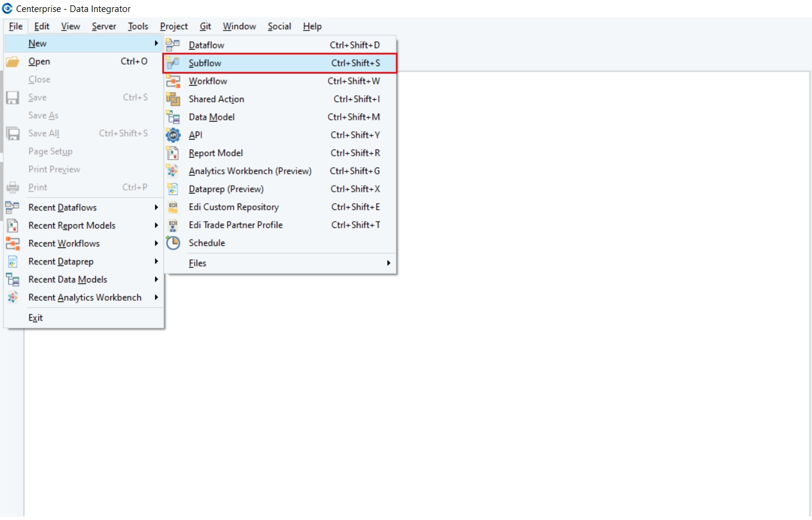812x520 pixels.
Task: Select Edi Trade Partner Profile entry
Action: tap(280, 225)
